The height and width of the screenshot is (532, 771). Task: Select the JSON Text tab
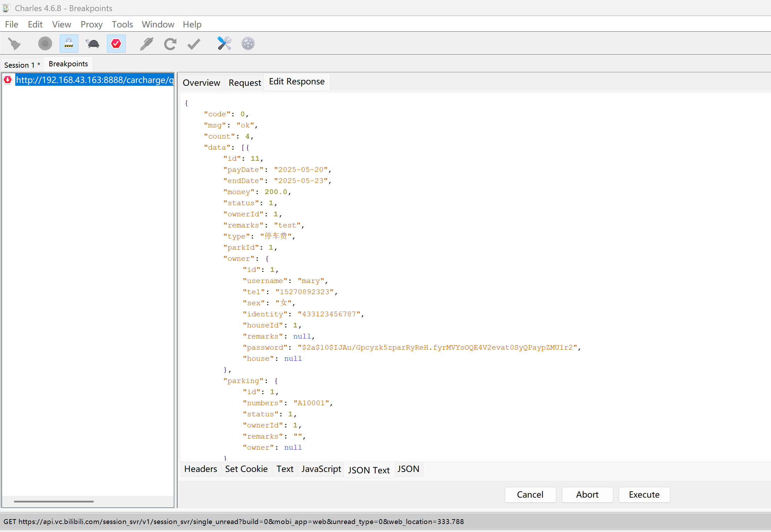click(x=369, y=470)
